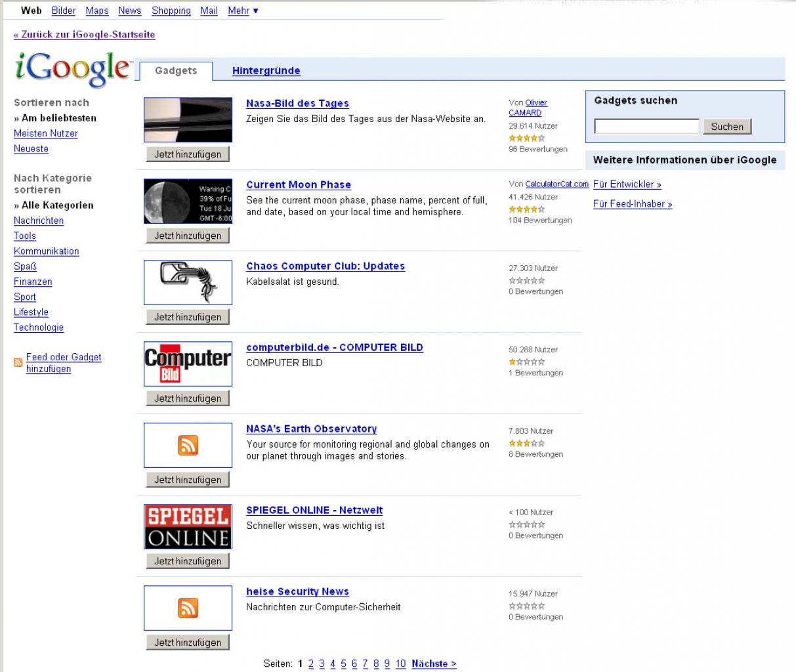
Task: Add NASA's Earth Observatory with Jetzt hinzufügen
Action: click(188, 480)
